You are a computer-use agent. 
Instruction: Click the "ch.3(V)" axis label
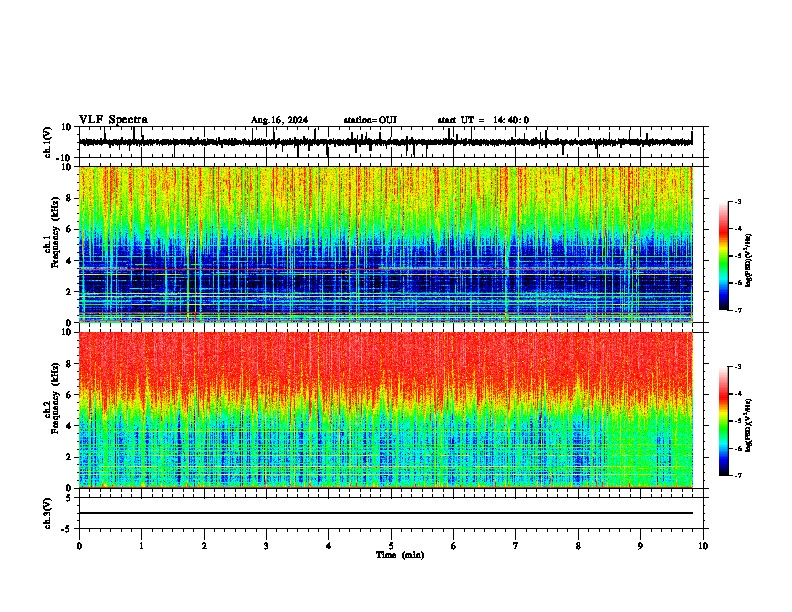[x=48, y=514]
